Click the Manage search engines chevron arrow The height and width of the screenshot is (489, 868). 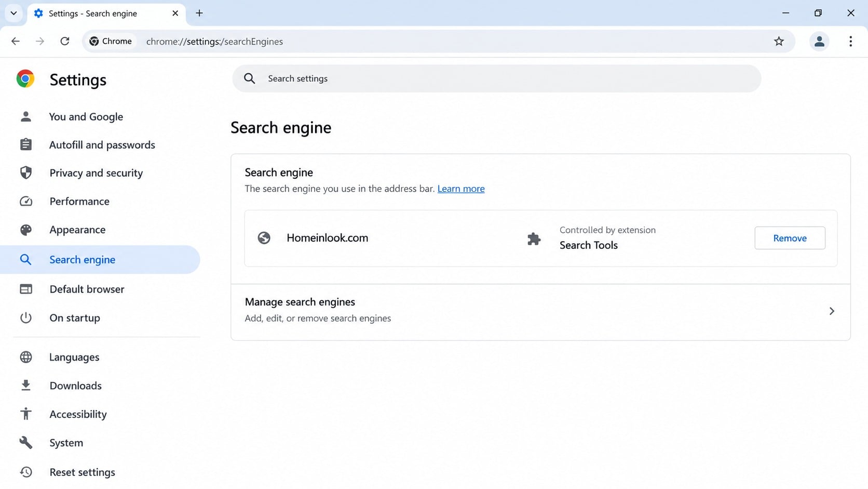pos(832,311)
